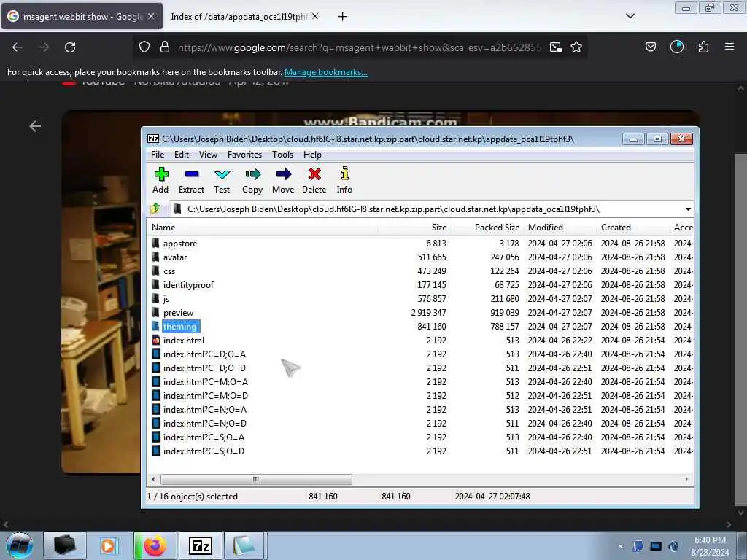Run the Test archive tool
Viewport: 747px width, 560px height.
click(222, 180)
